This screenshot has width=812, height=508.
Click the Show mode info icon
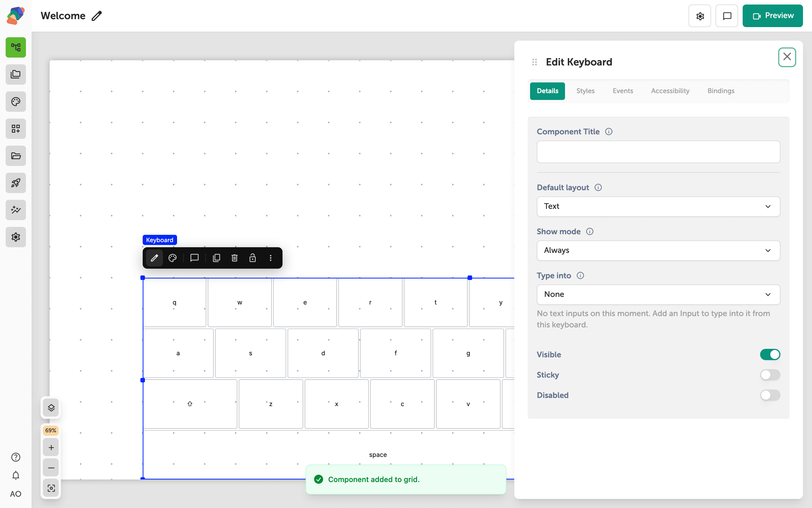pos(590,231)
